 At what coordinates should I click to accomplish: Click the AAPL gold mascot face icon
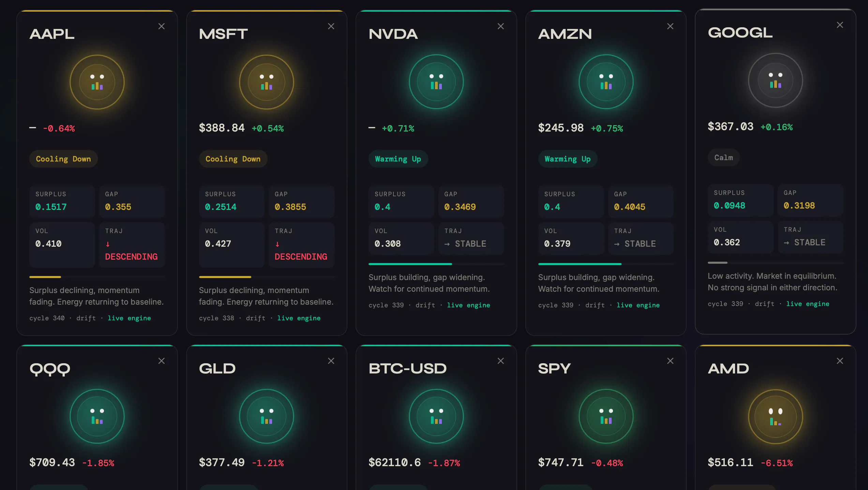(x=97, y=82)
